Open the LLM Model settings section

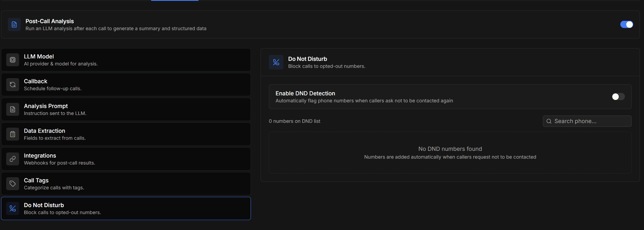126,60
